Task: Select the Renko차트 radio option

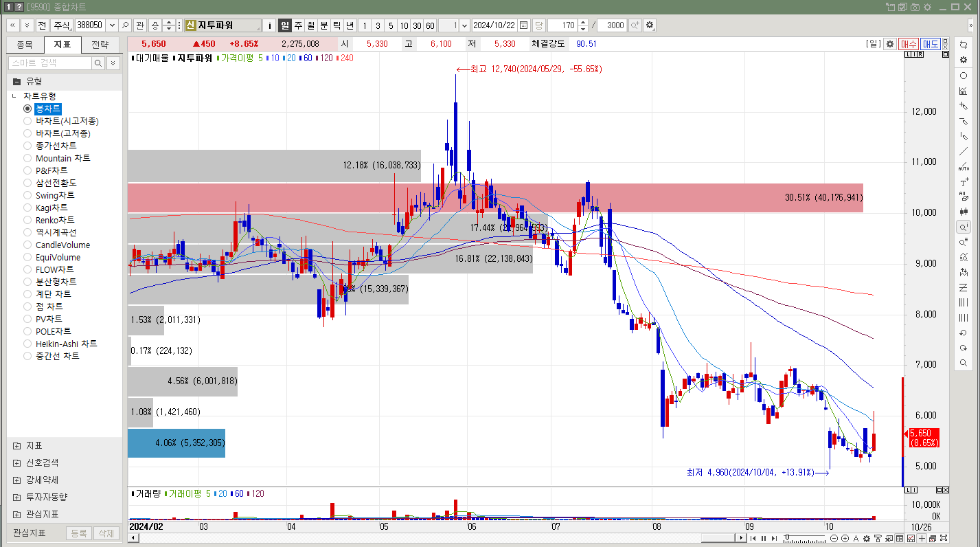Action: tap(27, 220)
